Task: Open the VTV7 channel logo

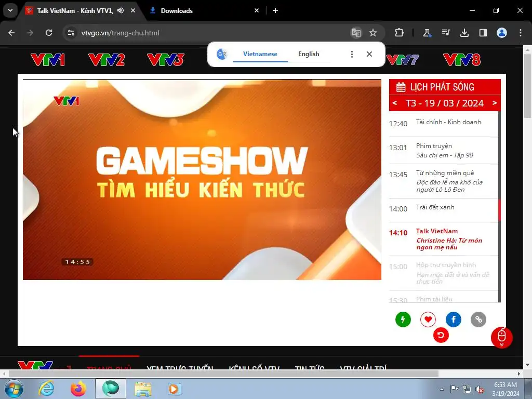Action: (403, 60)
